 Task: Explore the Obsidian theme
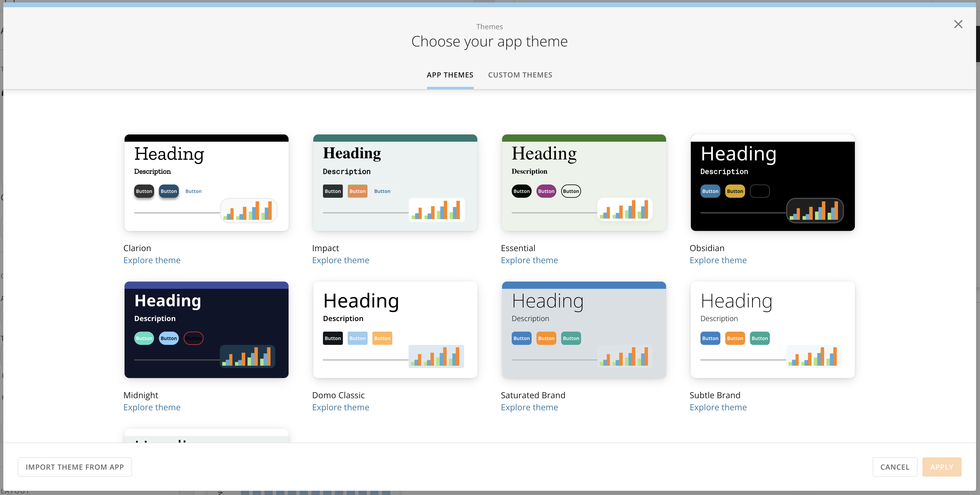coord(718,260)
